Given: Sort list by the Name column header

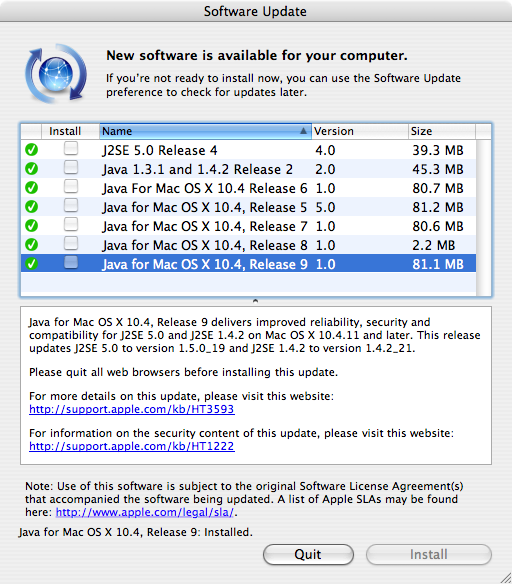Looking at the screenshot, I should (205, 131).
